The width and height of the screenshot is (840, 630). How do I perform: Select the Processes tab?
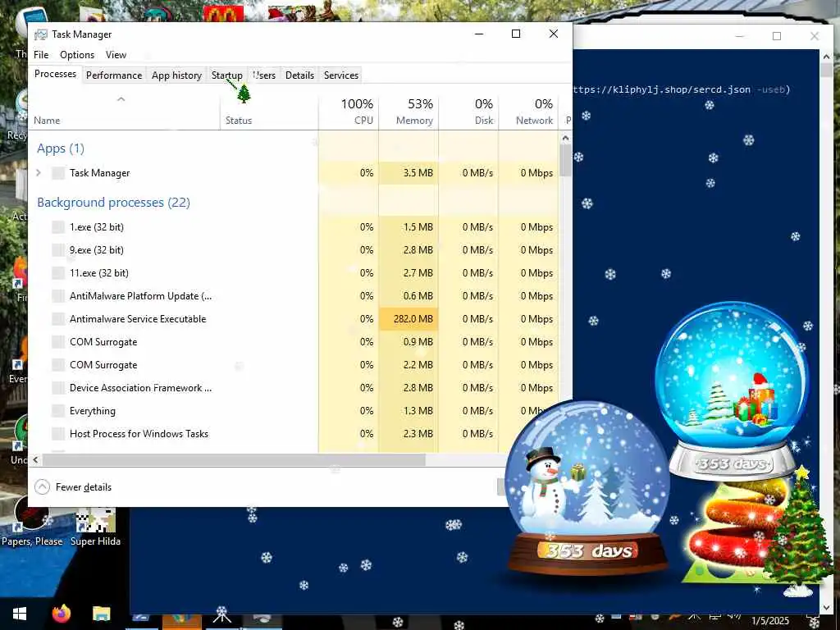(55, 74)
